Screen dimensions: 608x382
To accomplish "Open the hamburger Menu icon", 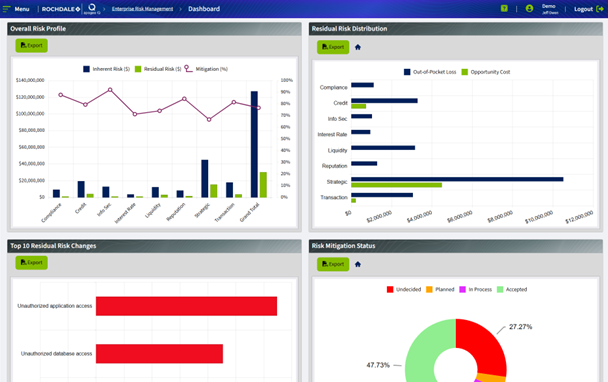I will (x=6, y=9).
